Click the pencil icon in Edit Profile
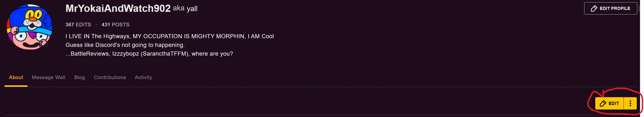 tap(594, 8)
